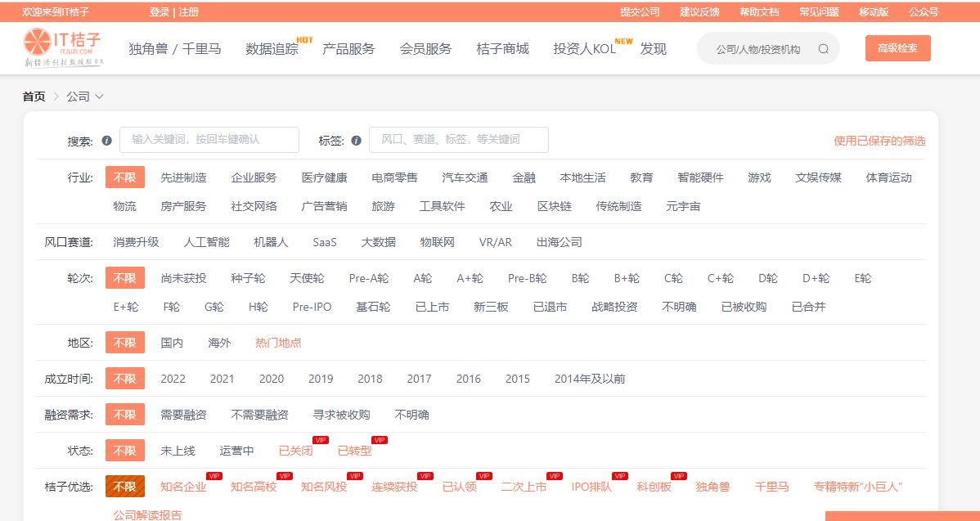Select the 2020 founding year filter

271,378
